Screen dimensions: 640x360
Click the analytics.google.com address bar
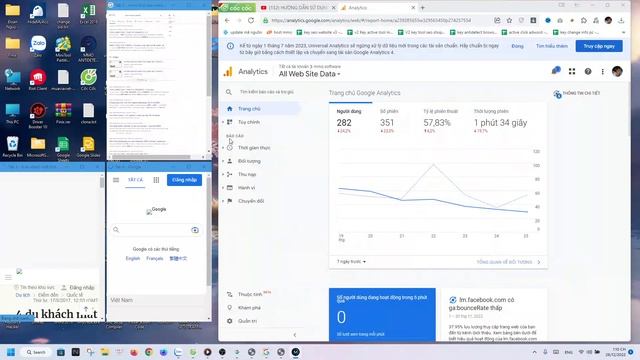(x=371, y=20)
